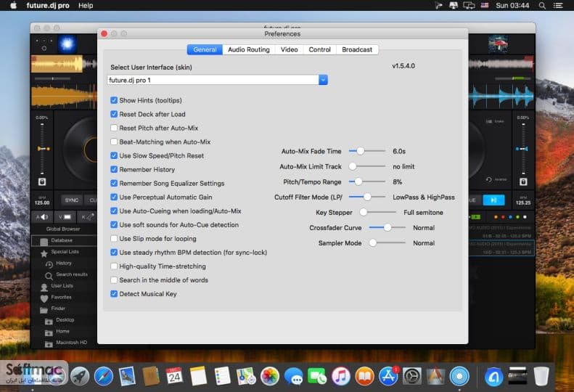Open FaceTime app in the dock
Image resolution: width=574 pixels, height=392 pixels.
tap(317, 376)
